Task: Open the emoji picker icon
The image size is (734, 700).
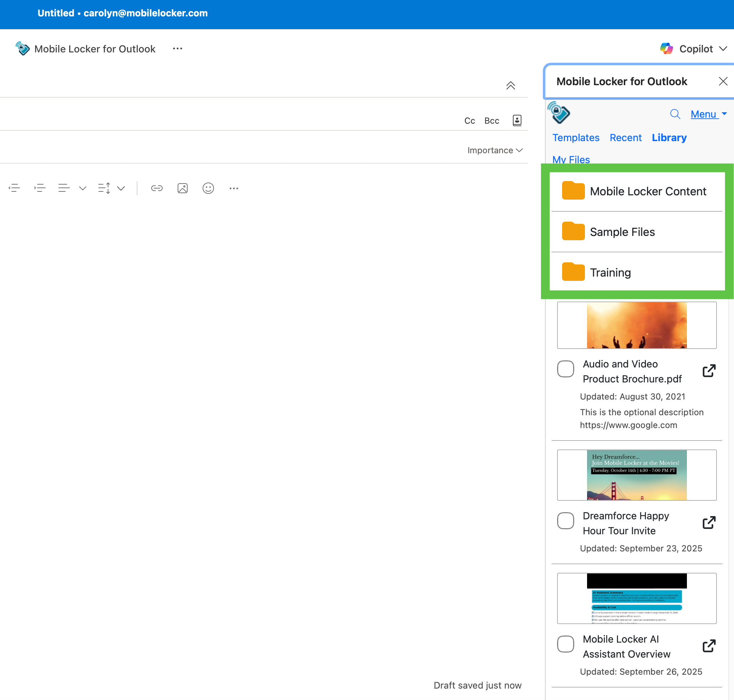Action: click(x=208, y=188)
